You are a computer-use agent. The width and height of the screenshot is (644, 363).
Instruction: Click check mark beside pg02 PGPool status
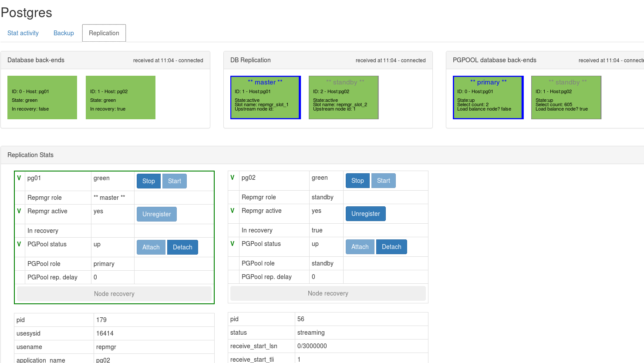coord(233,244)
